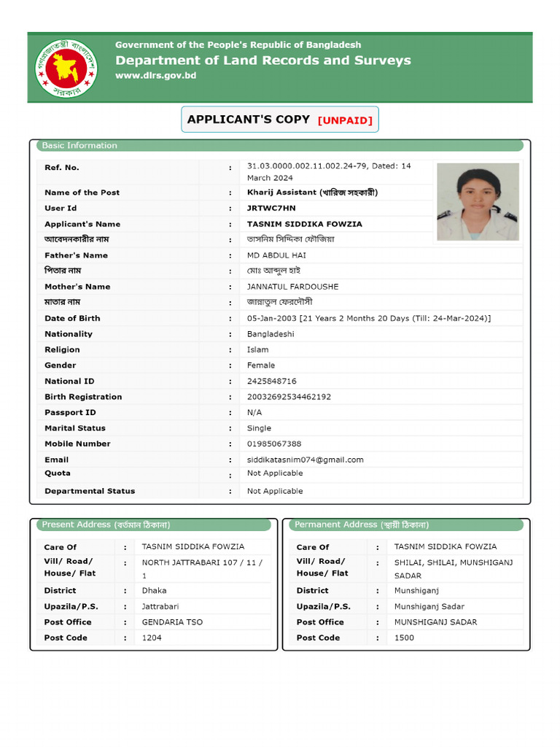Select Post Office value GENDARIA TSO
560x747 pixels.
(172, 622)
